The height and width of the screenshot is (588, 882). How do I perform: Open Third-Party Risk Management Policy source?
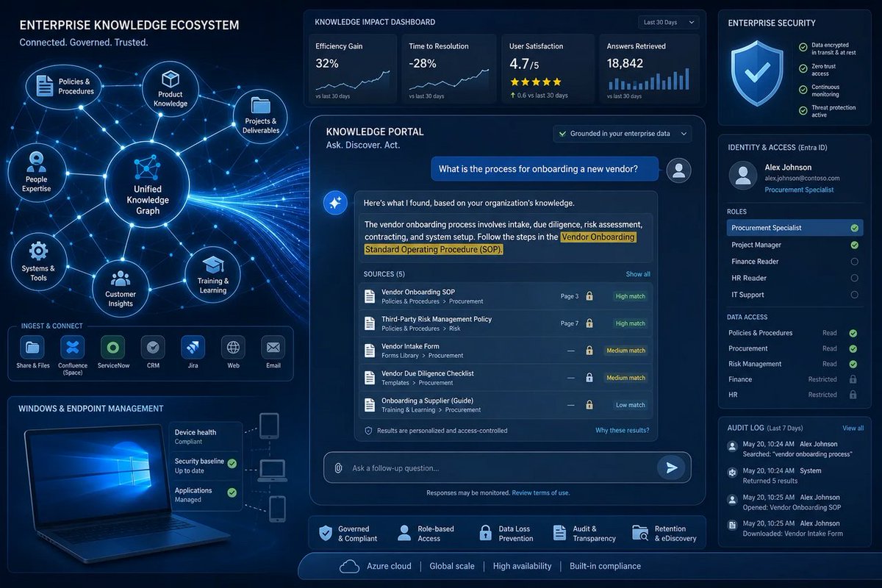click(x=505, y=323)
